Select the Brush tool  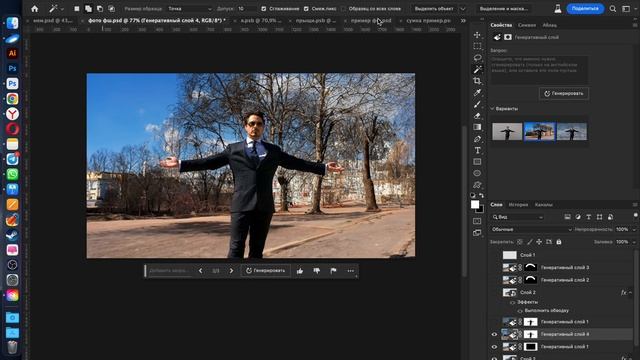(477, 104)
